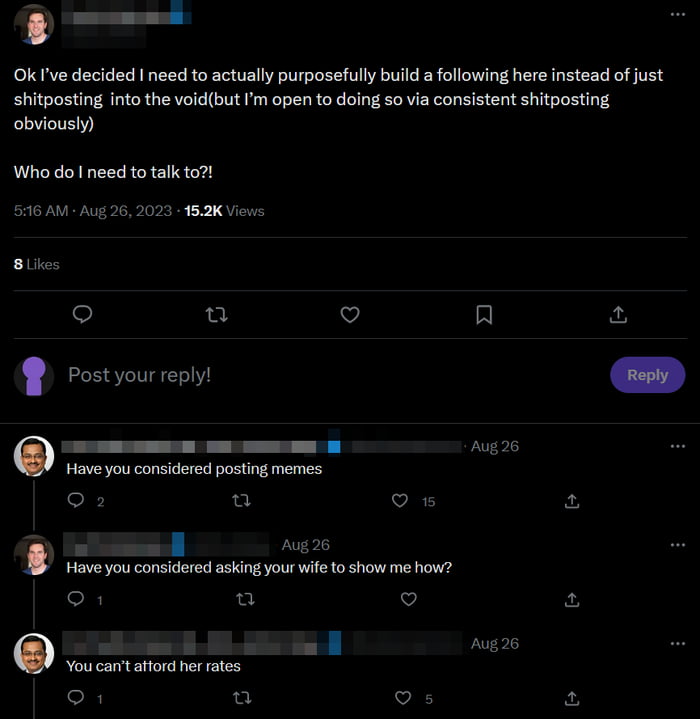Bookmark the main post

point(484,315)
